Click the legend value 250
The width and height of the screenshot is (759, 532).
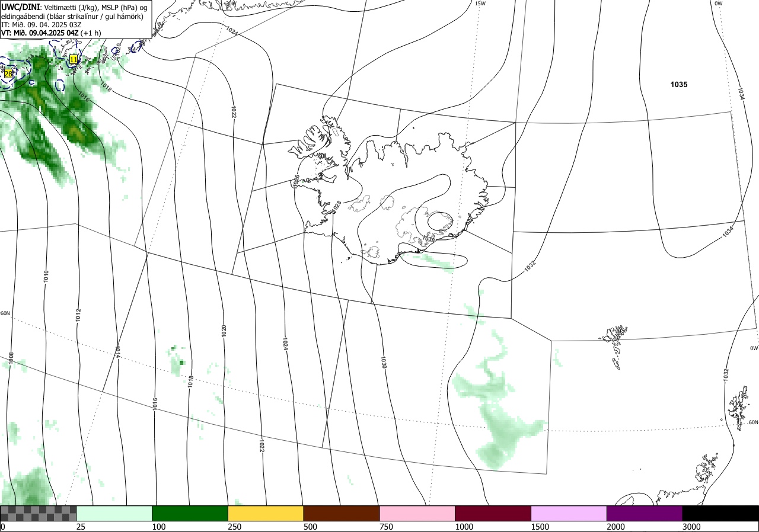235,527
